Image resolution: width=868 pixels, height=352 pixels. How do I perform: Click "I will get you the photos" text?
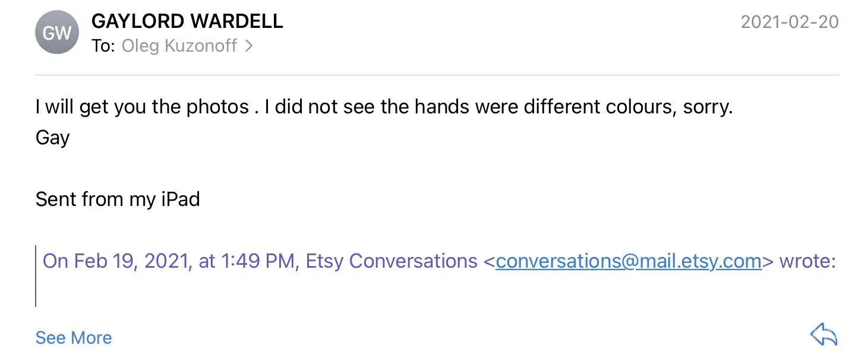(143, 107)
